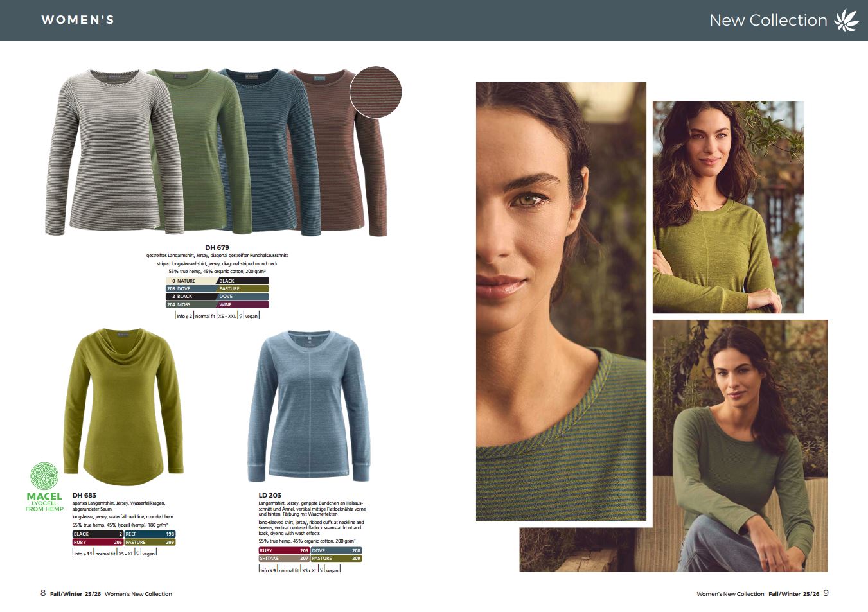Select the Ruby 206 swatch for DH 683

(98, 542)
